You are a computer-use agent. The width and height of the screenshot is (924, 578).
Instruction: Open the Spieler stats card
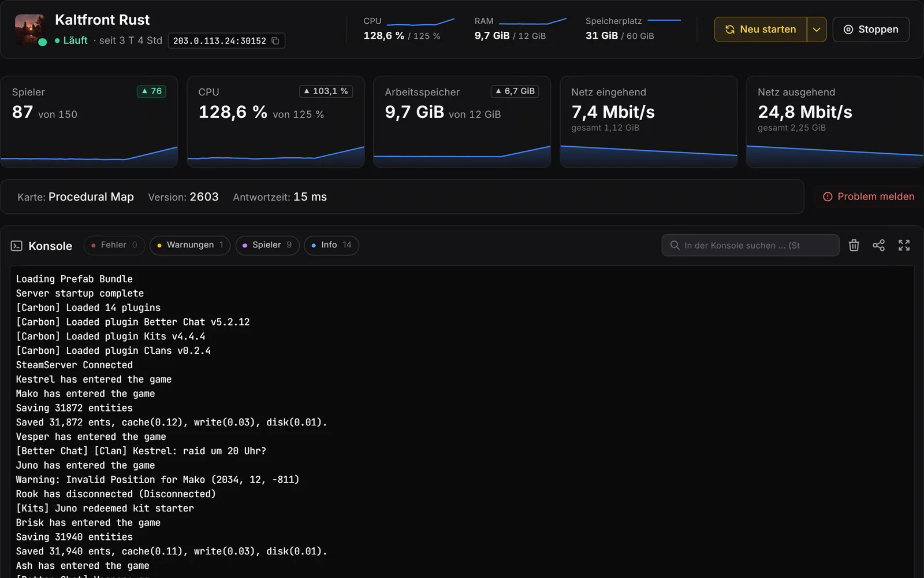point(89,122)
